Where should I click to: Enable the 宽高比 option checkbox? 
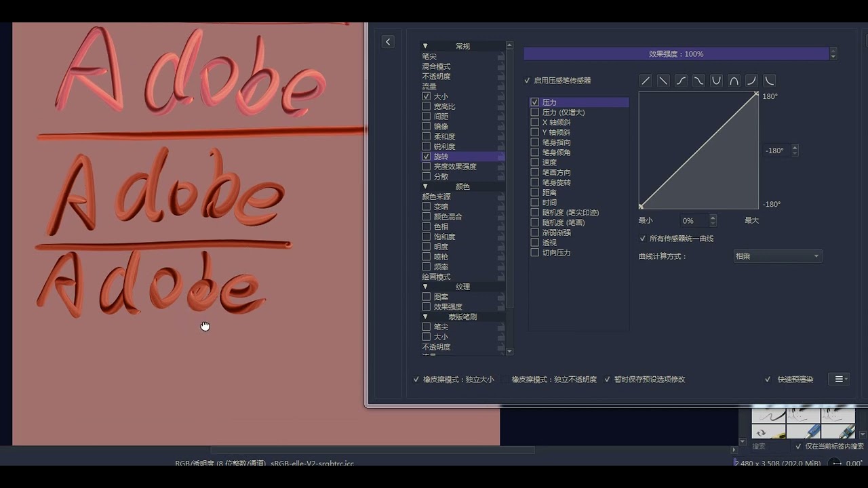point(427,106)
